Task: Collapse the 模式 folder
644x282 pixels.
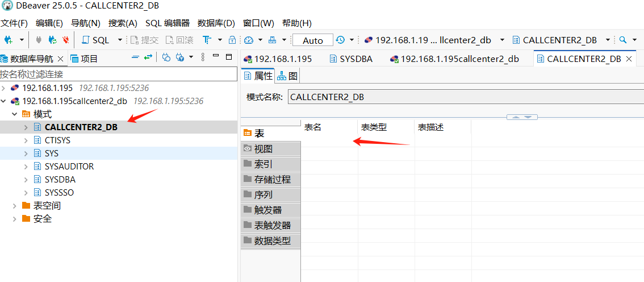Action: [x=15, y=114]
